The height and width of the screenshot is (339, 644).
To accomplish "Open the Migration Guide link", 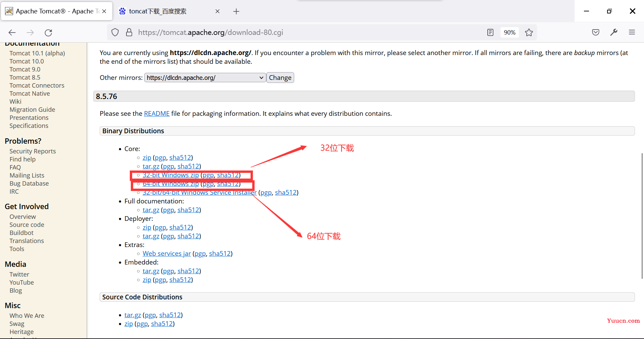I will coord(32,109).
